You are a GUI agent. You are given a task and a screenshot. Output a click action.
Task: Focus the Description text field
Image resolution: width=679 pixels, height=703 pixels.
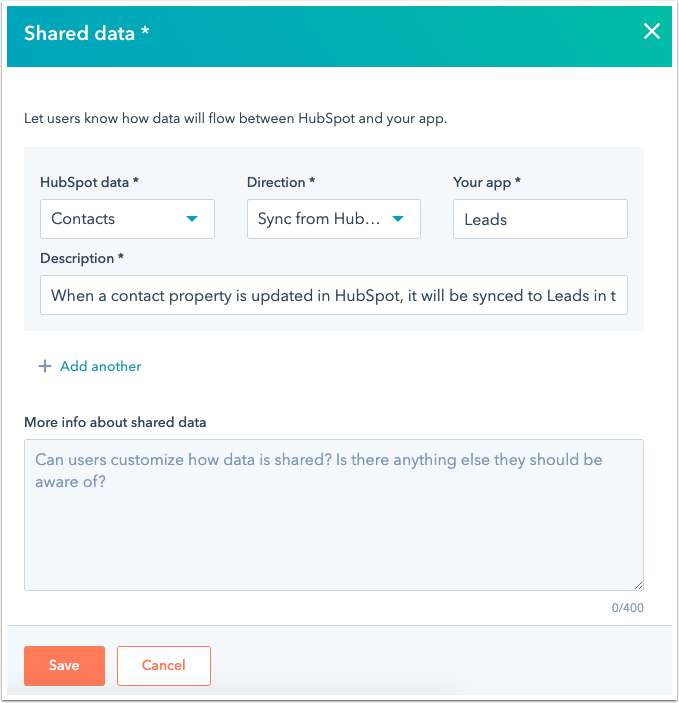[x=334, y=296]
